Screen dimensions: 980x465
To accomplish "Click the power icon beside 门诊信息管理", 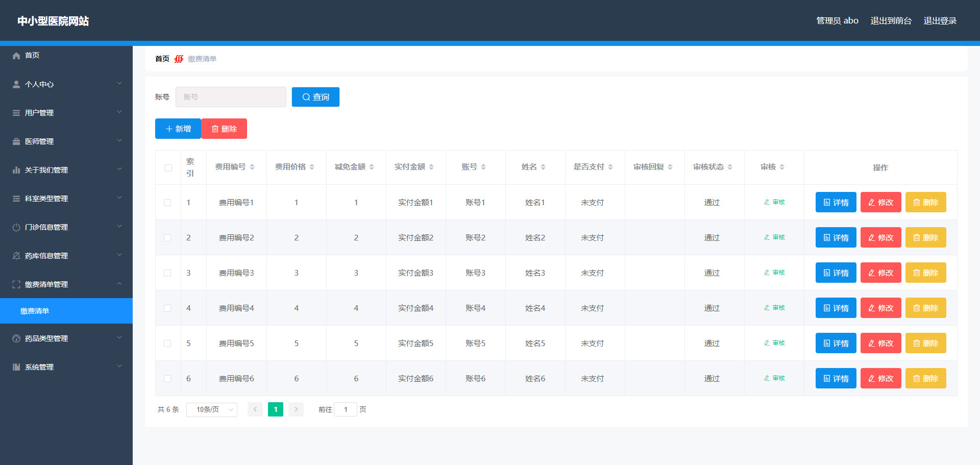I will click(x=16, y=227).
